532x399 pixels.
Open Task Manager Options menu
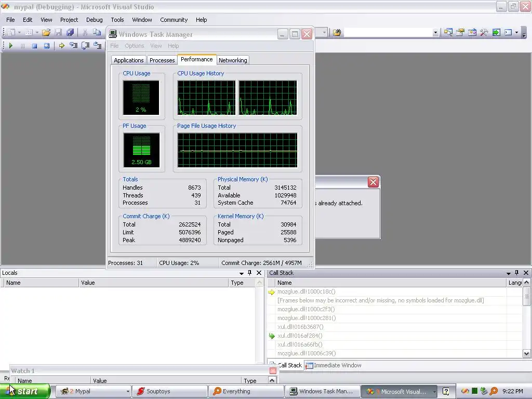(x=135, y=46)
